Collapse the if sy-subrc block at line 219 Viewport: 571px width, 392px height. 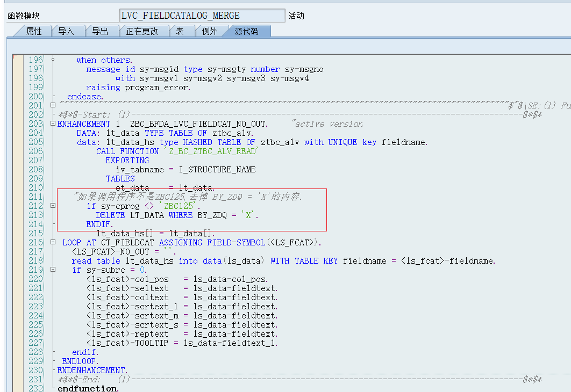coord(53,270)
